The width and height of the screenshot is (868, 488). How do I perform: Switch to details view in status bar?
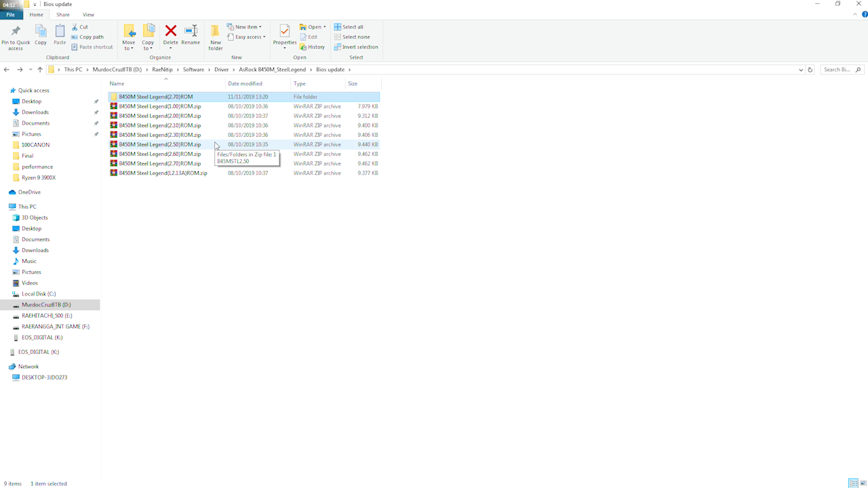(853, 483)
